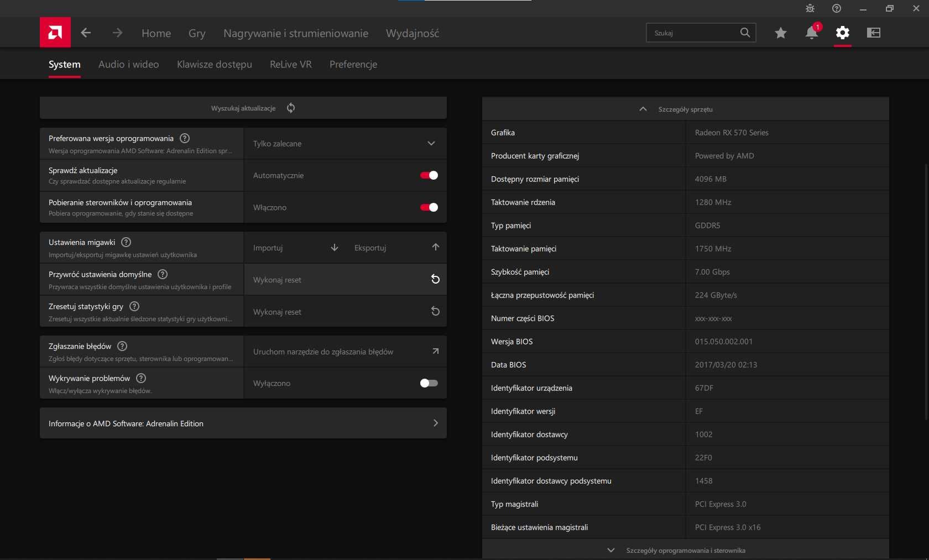Screen dimensions: 929x560
Task: Open settings gear icon
Action: pyautogui.click(x=842, y=33)
